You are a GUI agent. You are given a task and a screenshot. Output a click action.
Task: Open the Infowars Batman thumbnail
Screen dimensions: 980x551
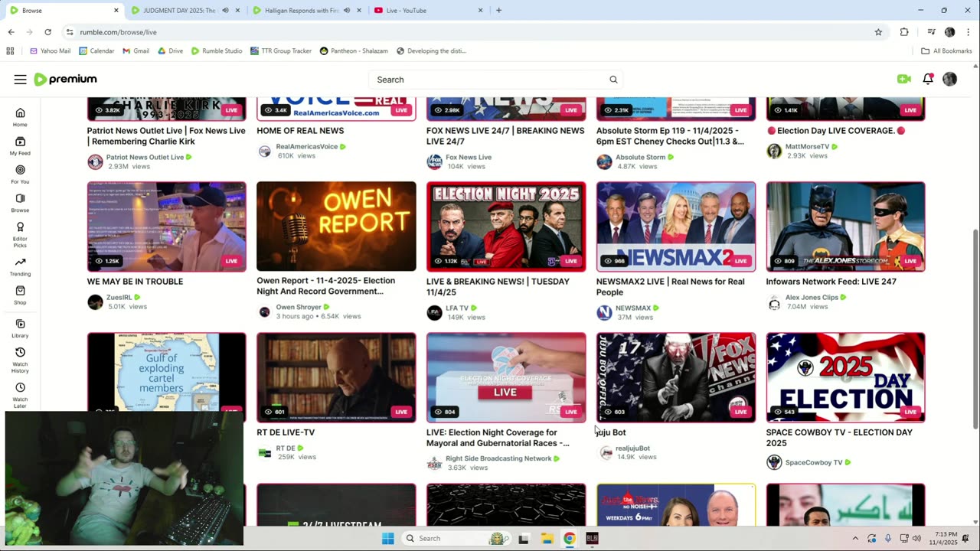846,227
